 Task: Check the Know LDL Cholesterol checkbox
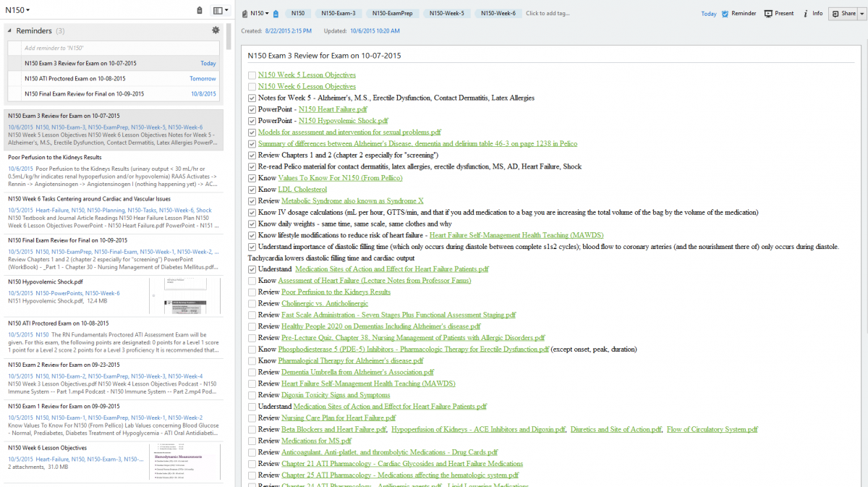(252, 190)
